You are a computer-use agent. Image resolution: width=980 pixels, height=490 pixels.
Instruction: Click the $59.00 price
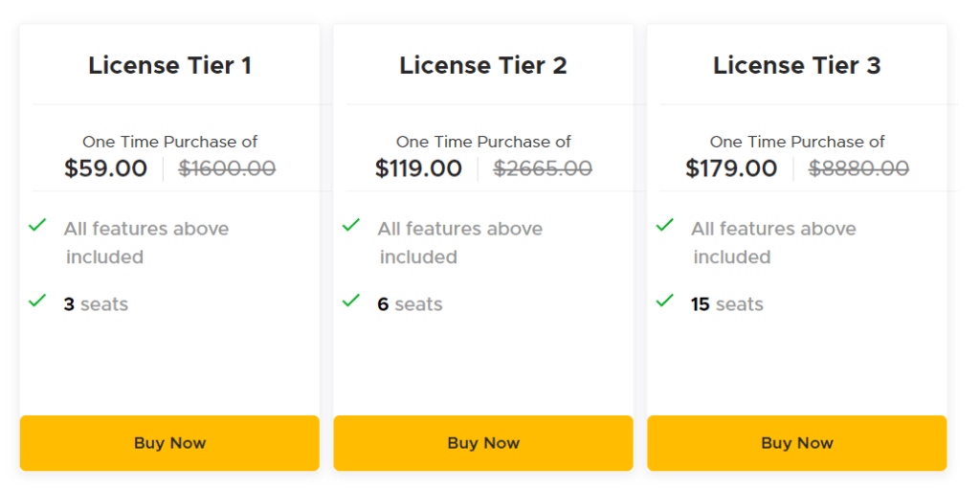pos(106,169)
